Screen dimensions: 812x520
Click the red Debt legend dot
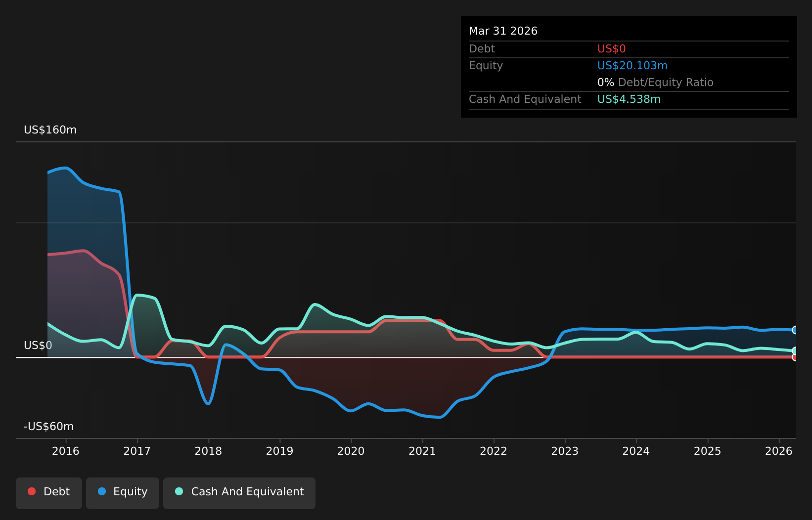(x=32, y=491)
